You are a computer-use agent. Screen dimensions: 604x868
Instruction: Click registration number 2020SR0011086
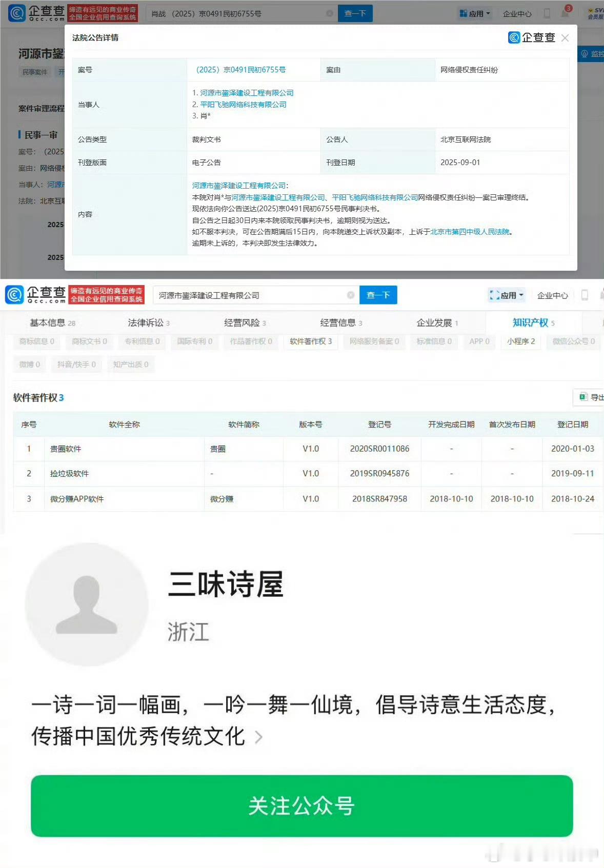pyautogui.click(x=379, y=449)
